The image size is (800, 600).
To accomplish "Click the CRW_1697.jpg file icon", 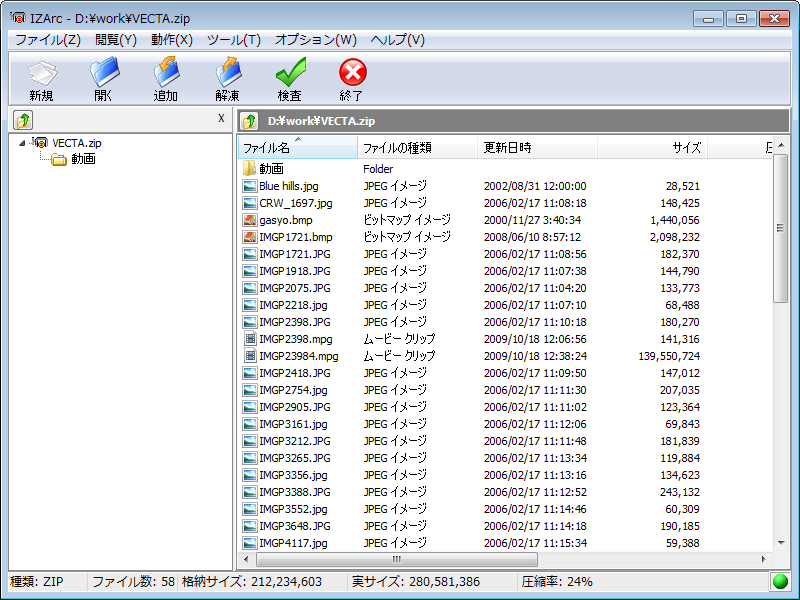I will tap(249, 203).
